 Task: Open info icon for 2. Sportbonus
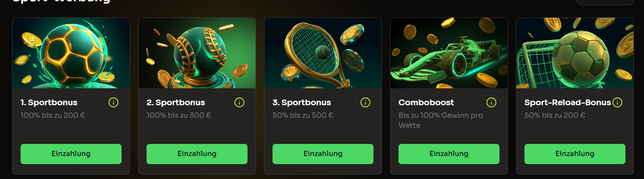[239, 102]
